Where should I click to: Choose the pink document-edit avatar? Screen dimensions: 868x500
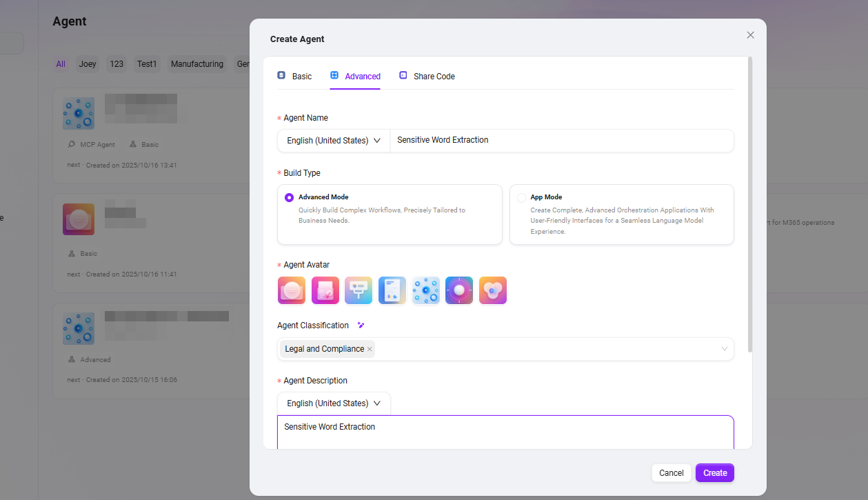pos(325,290)
